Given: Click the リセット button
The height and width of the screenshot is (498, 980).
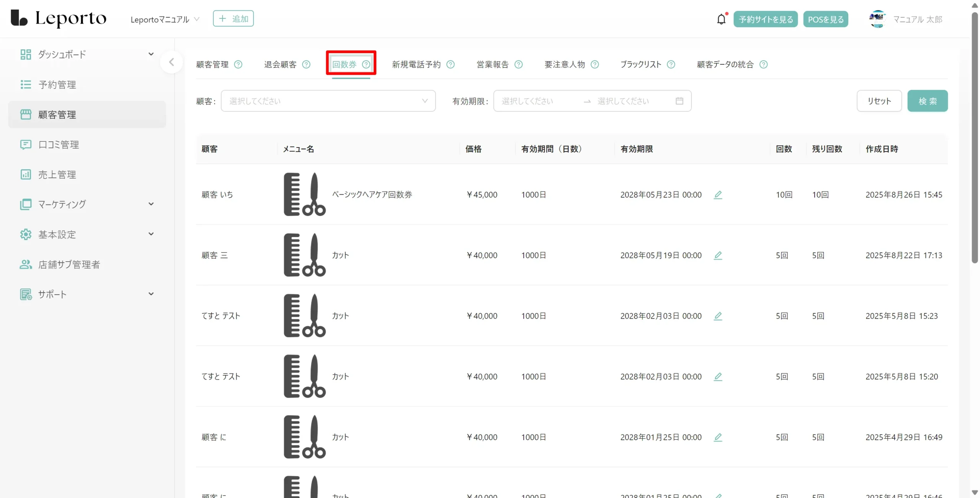Looking at the screenshot, I should [x=879, y=101].
